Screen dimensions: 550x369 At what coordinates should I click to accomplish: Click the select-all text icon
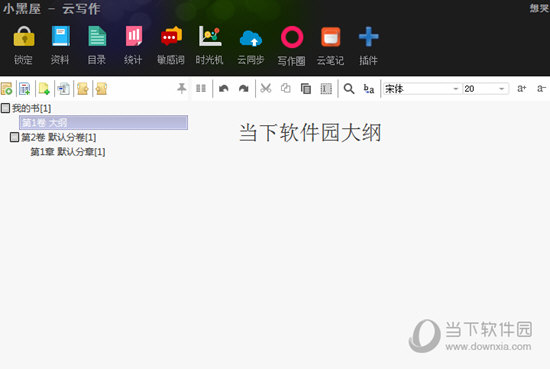pyautogui.click(x=326, y=89)
